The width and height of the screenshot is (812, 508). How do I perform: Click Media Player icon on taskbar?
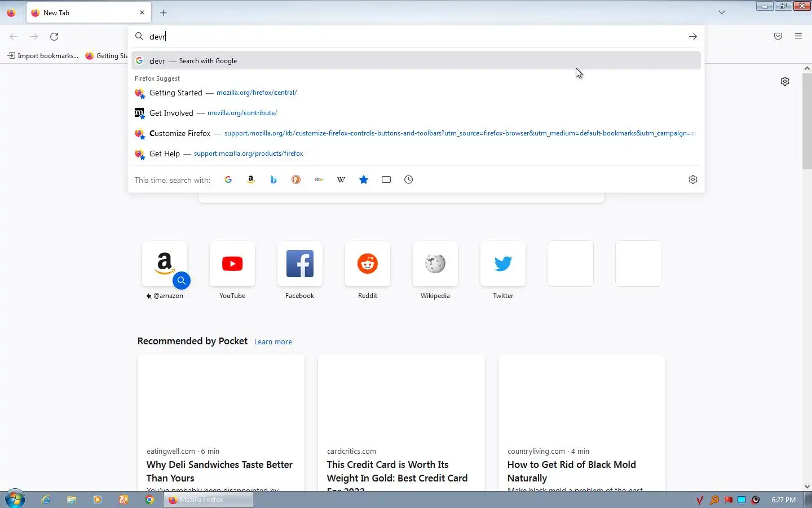click(98, 500)
